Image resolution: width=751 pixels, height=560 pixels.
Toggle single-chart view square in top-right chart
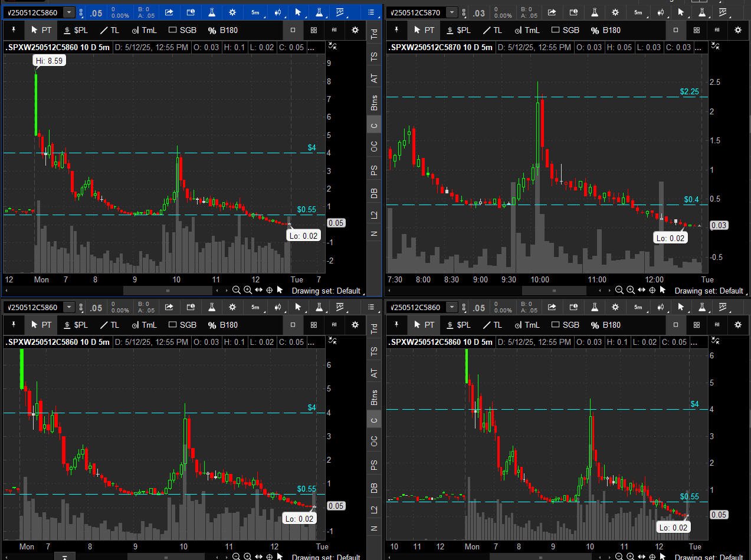point(675,29)
